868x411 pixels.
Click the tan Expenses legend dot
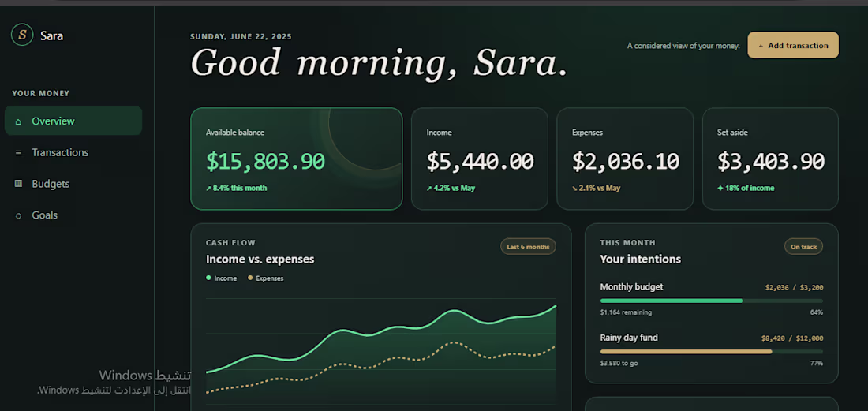coord(250,278)
